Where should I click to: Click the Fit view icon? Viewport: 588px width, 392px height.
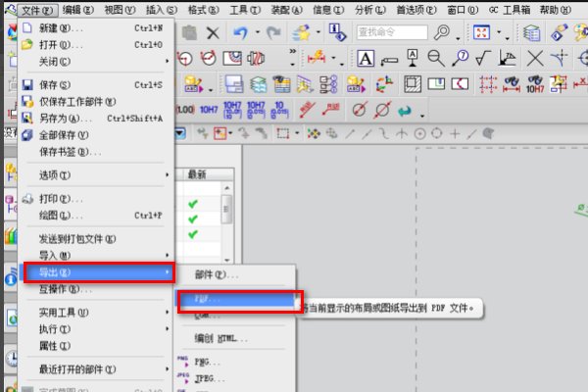(x=481, y=32)
